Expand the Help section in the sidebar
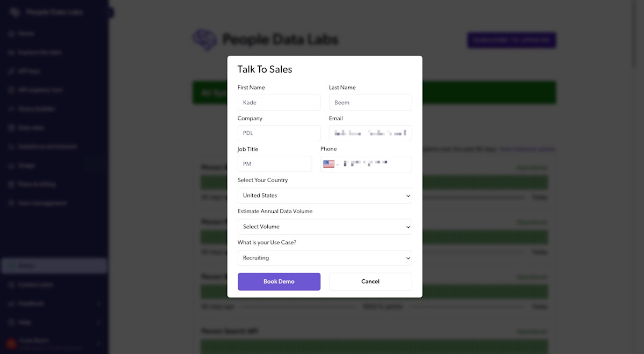The image size is (644, 354). (54, 322)
